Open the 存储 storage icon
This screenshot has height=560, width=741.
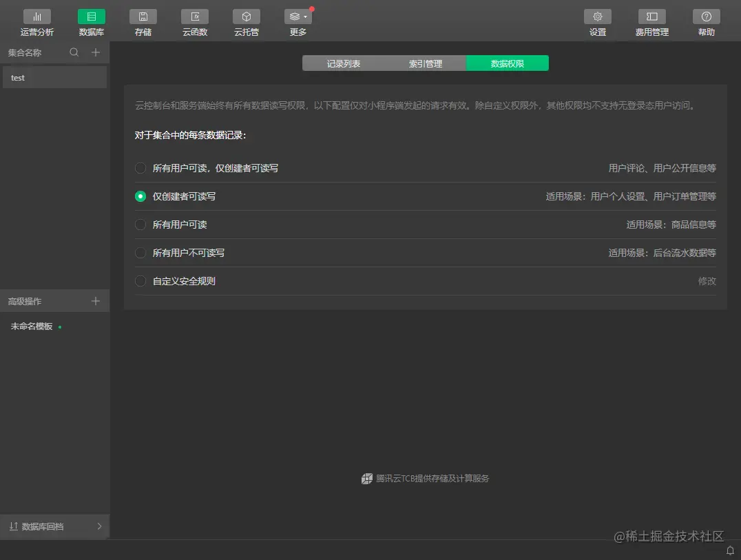point(143,17)
